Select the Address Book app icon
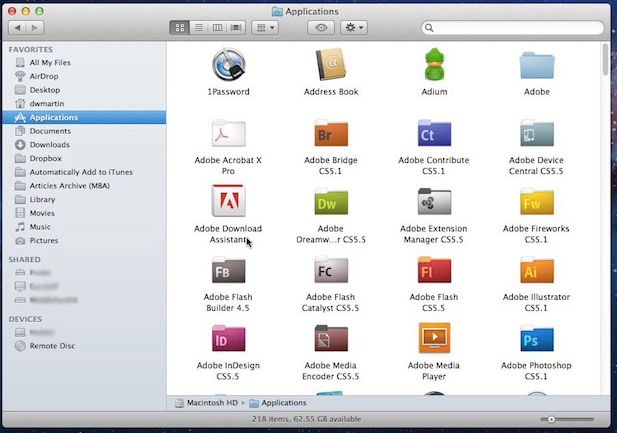Image resolution: width=617 pixels, height=433 pixels. click(x=331, y=64)
